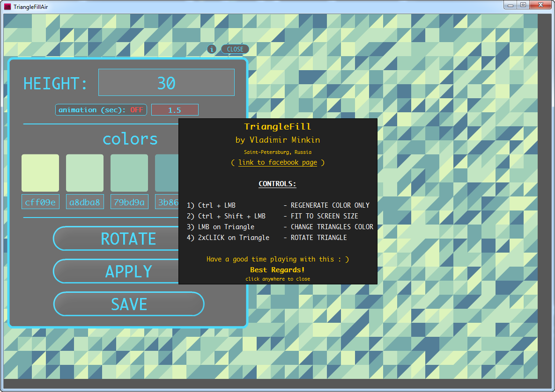Click the info (i) icon
The width and height of the screenshot is (555, 392).
tap(212, 49)
